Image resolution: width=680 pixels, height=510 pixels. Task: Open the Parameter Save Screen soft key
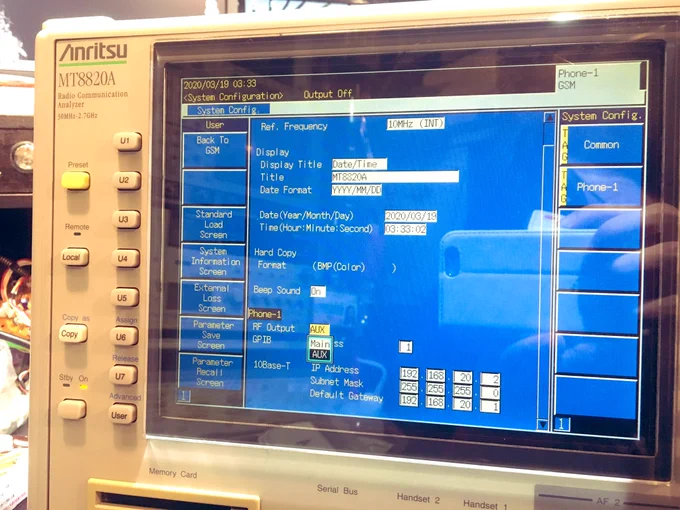click(211, 335)
